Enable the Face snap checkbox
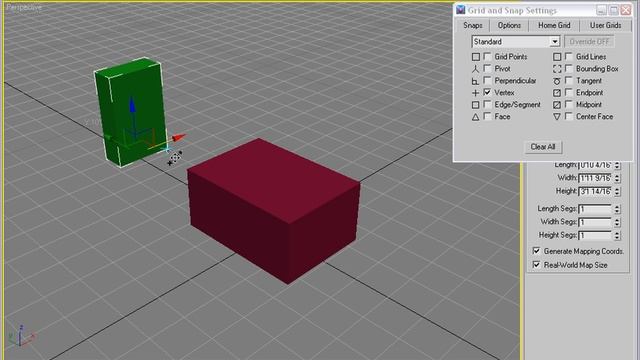Image resolution: width=640 pixels, height=360 pixels. 487,116
